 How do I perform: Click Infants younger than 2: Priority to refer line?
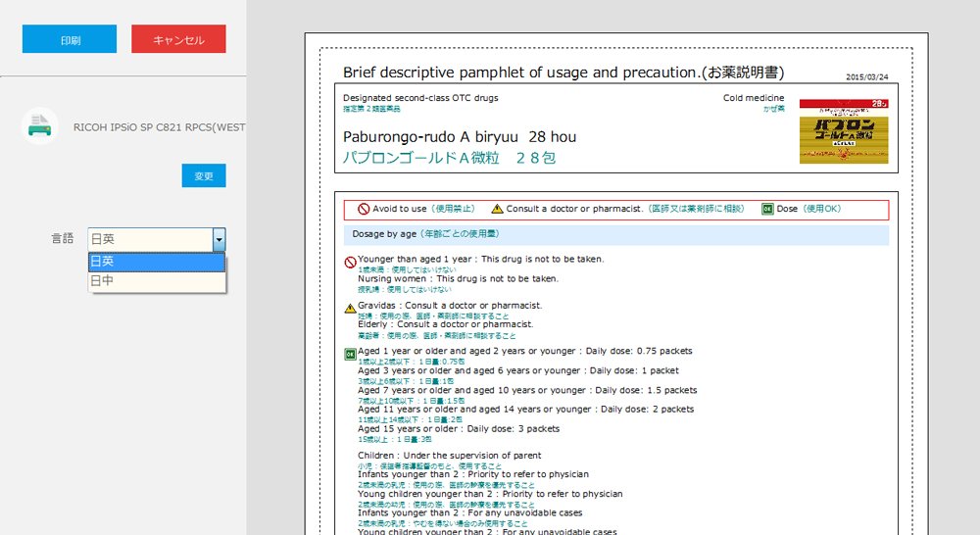[x=473, y=474]
